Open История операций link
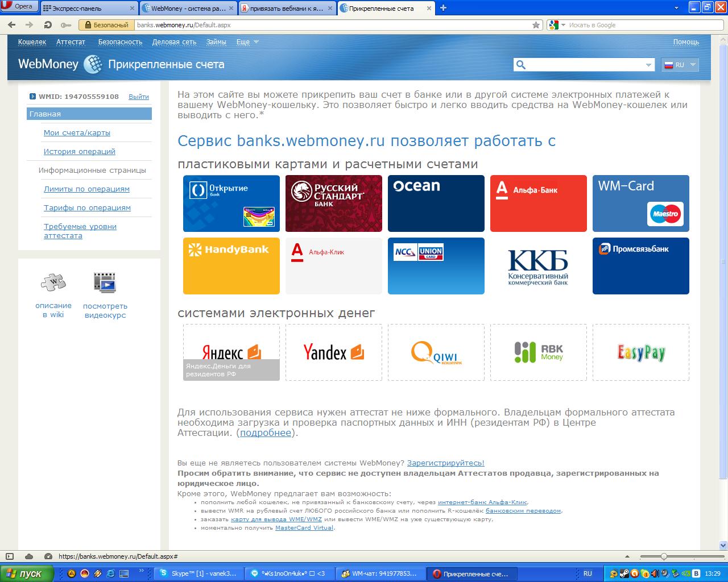728x582 pixels. click(80, 151)
